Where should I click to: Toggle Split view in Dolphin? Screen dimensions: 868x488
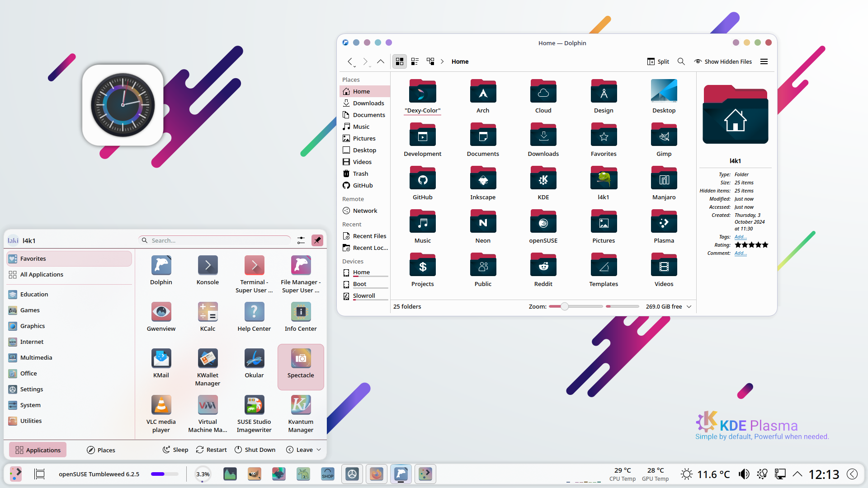point(658,61)
